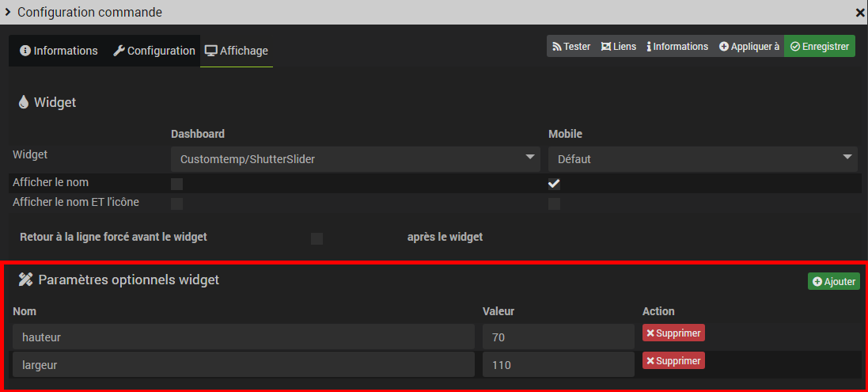
Task: Open the Mobile widget dropdown
Action: (703, 159)
